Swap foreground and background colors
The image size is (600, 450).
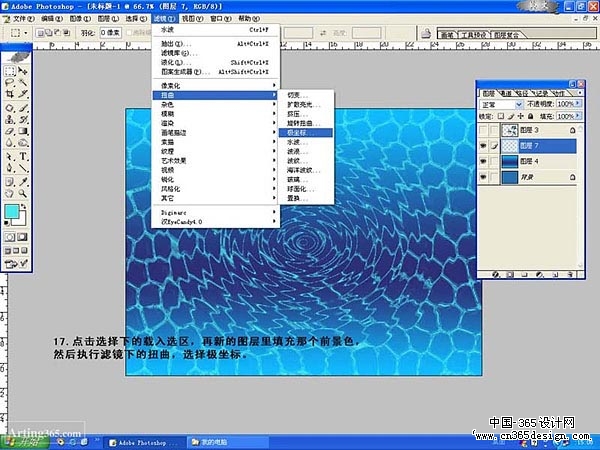pos(24,207)
